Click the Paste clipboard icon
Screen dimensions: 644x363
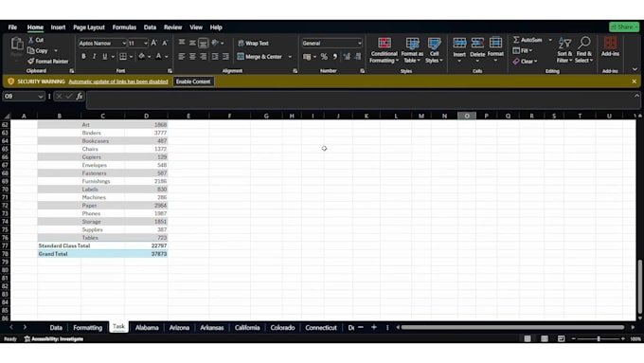coord(17,44)
